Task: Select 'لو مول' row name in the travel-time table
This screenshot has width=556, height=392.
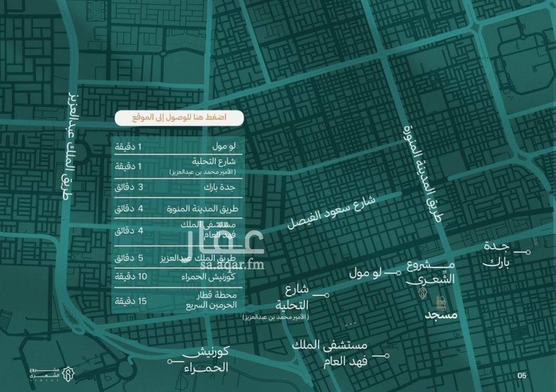Action: coord(224,146)
